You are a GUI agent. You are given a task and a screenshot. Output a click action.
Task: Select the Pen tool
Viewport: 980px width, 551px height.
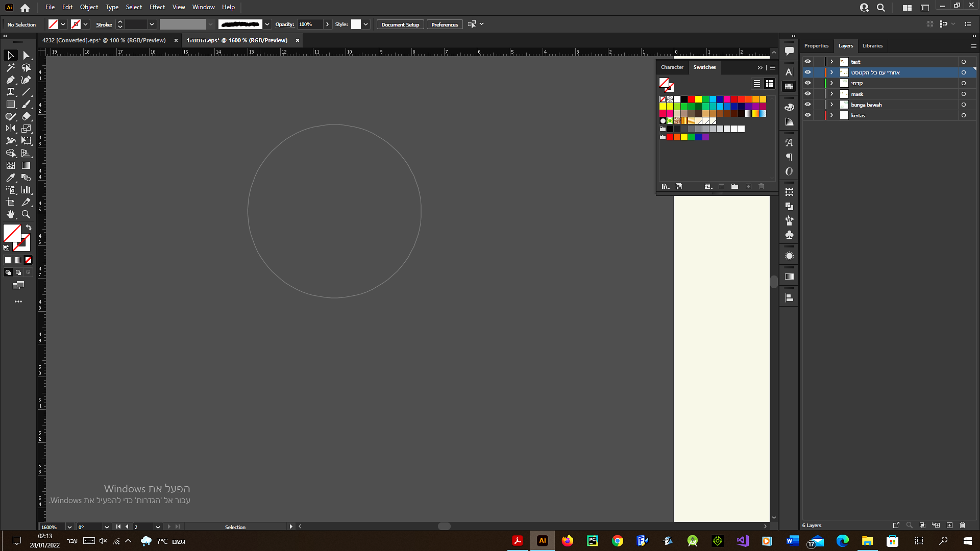coord(10,80)
